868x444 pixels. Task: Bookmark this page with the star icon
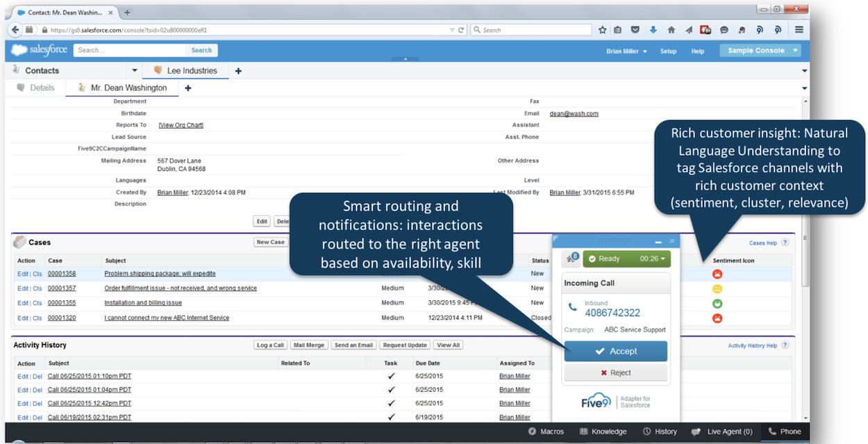point(602,30)
